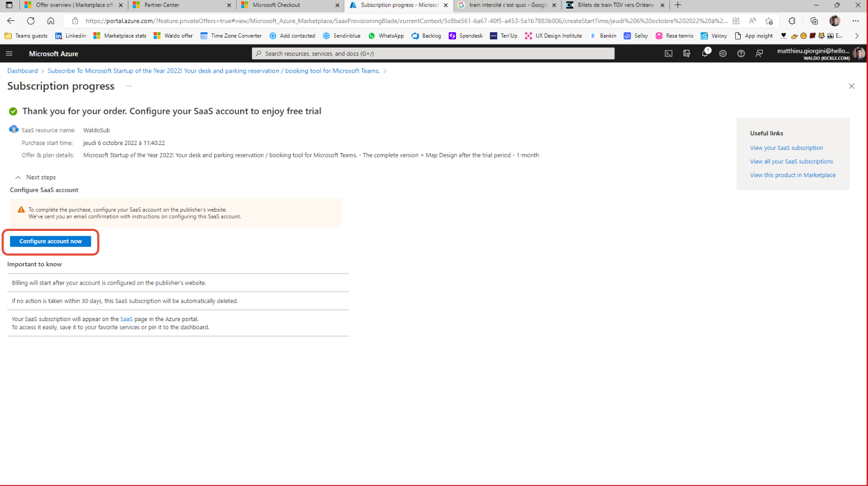Launch Azure Cloud Shell icon

[x=668, y=54]
